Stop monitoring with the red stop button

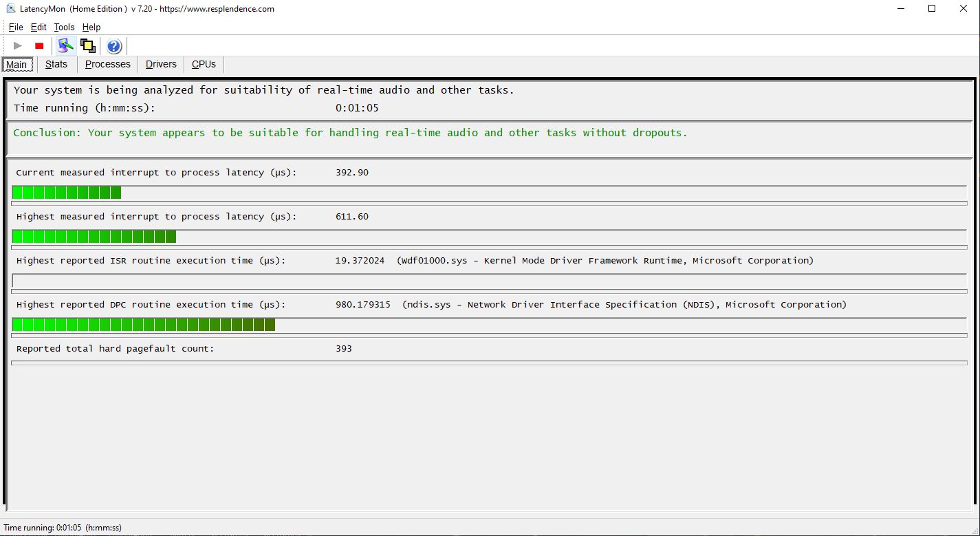coord(39,46)
